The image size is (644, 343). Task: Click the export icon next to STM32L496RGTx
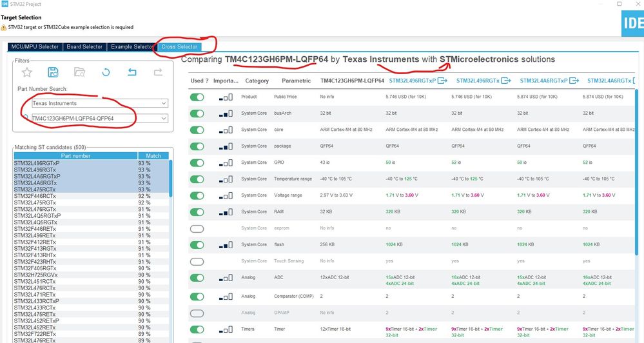pyautogui.click(x=506, y=81)
